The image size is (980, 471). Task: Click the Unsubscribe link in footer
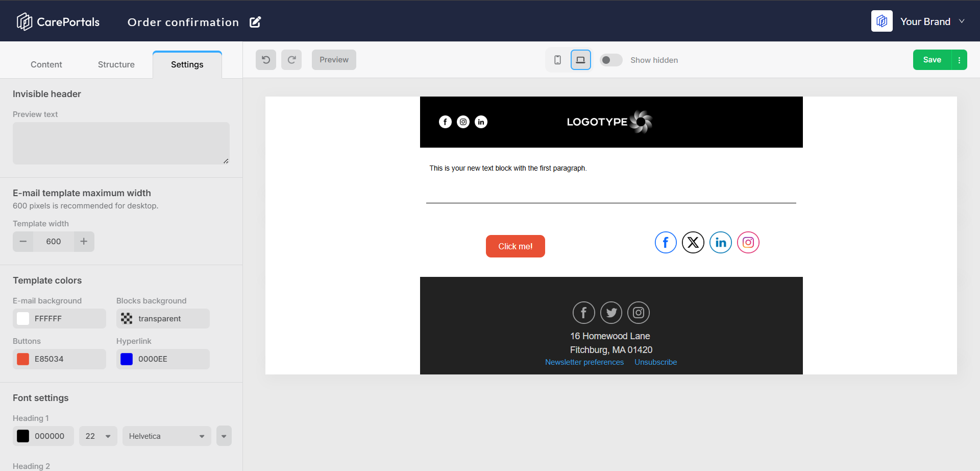pos(656,362)
